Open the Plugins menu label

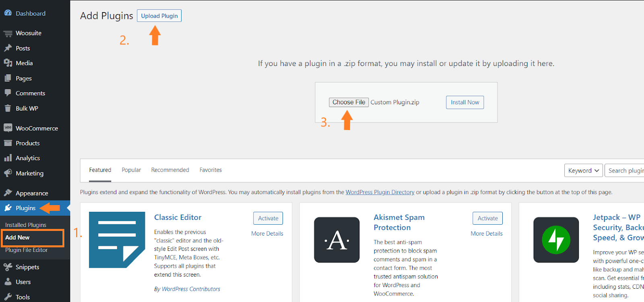[x=26, y=208]
